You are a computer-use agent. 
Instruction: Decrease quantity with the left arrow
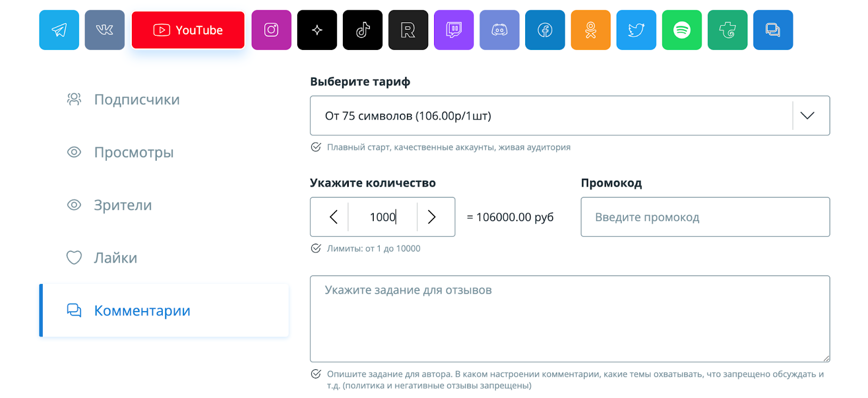(x=333, y=217)
